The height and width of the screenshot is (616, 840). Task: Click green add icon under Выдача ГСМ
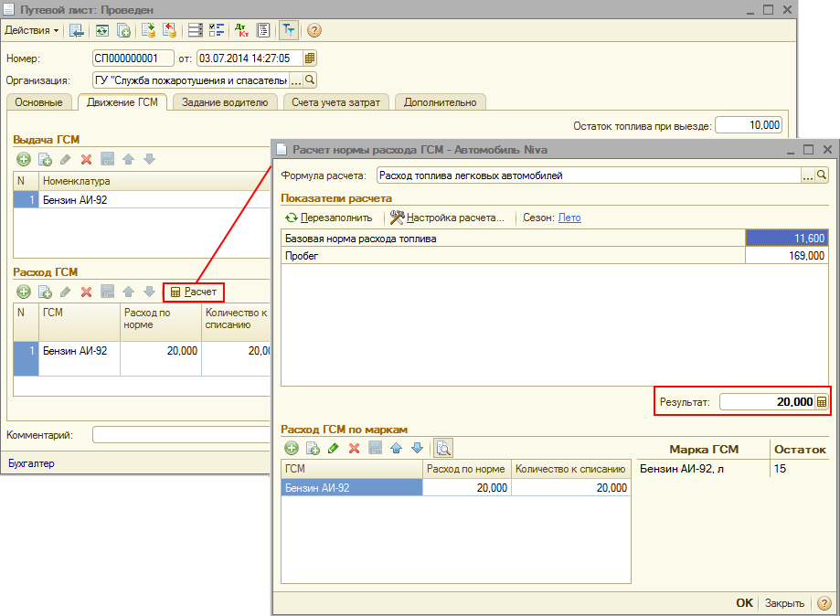tap(24, 159)
